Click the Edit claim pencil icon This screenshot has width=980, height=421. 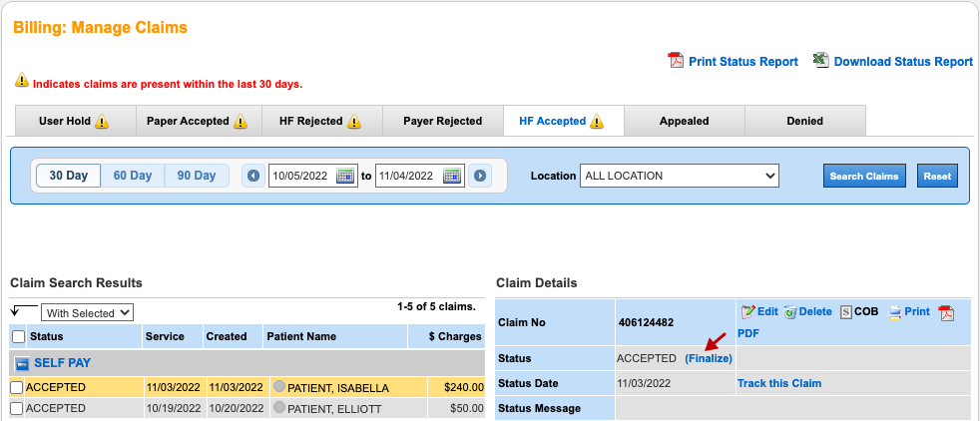pyautogui.click(x=748, y=311)
